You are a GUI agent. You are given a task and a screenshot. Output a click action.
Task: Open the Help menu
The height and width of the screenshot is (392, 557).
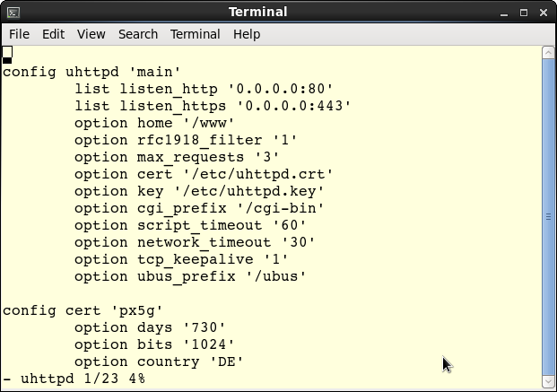pyautogui.click(x=247, y=34)
